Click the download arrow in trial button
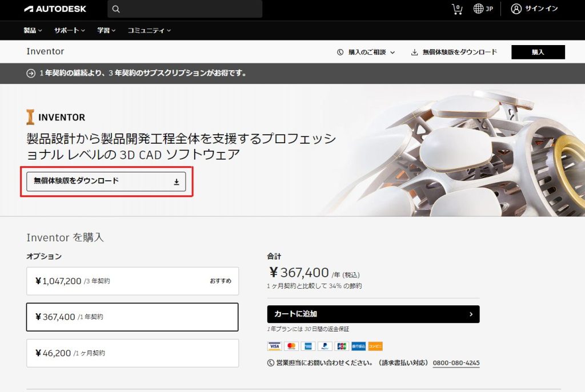Viewport: 585px width, 392px height. pos(177,182)
